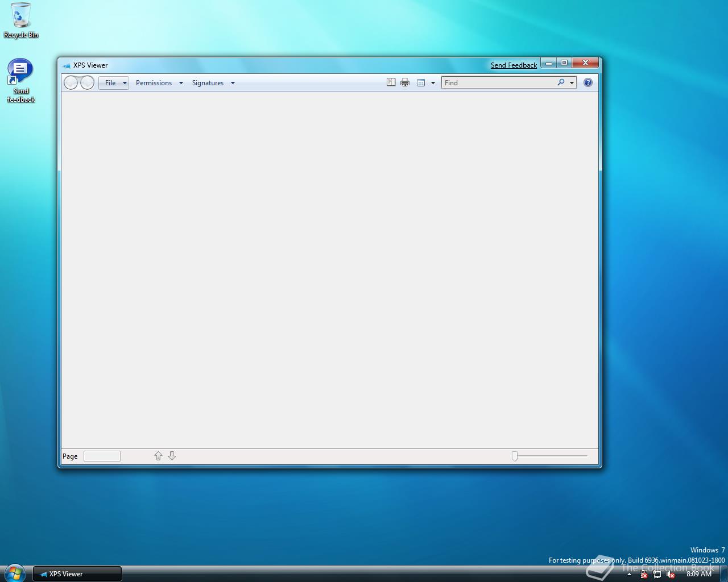Click the muted volume tray icon
Screen dimensions: 728x582
point(671,575)
